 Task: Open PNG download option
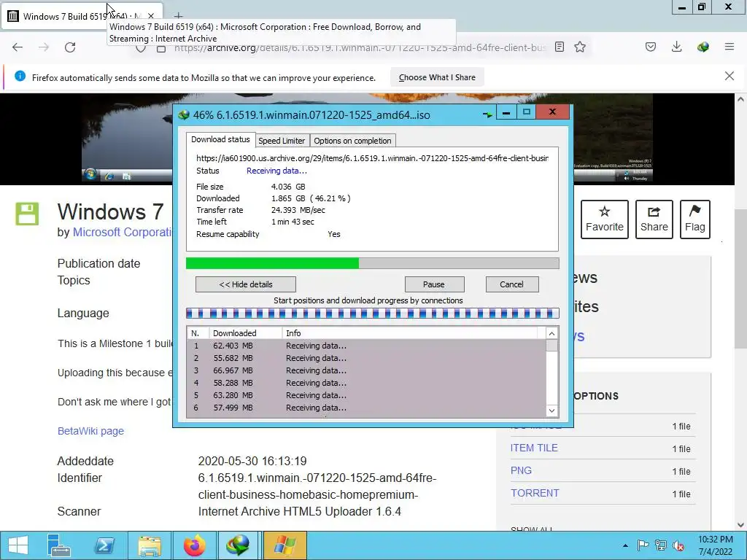tap(521, 470)
